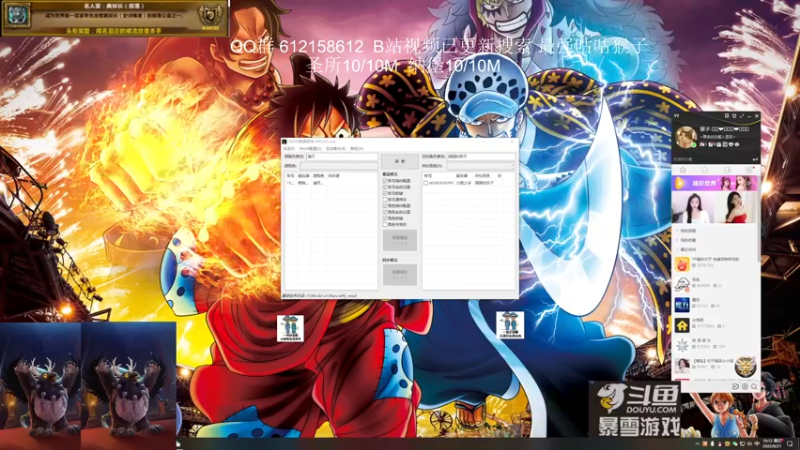Click the purple banner in YY window
The height and width of the screenshot is (450, 800).
(x=714, y=183)
